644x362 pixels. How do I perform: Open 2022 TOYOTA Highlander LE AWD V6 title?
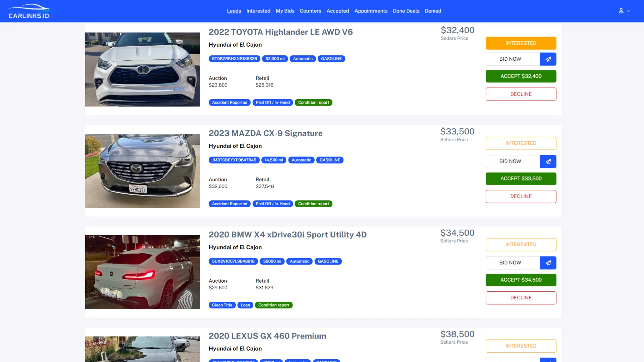pyautogui.click(x=281, y=32)
